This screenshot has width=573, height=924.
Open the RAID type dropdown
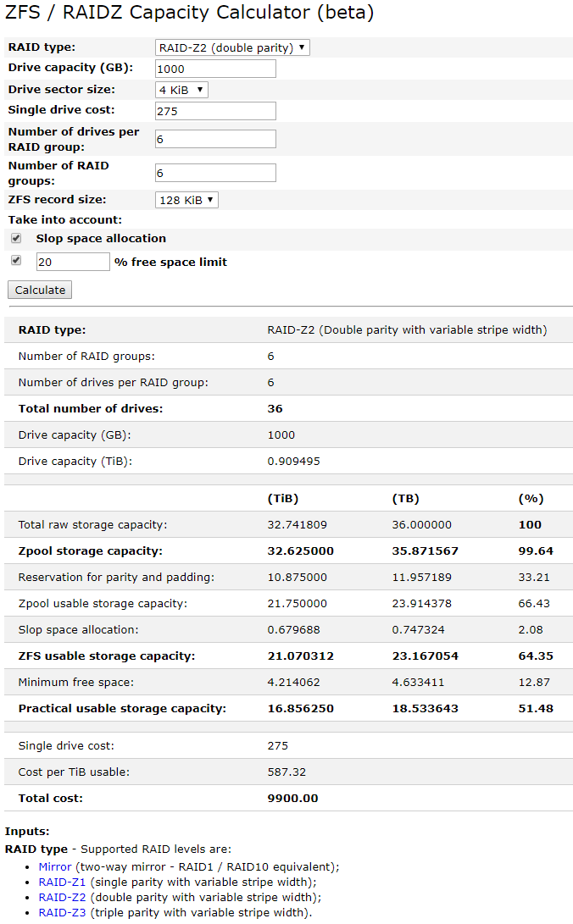232,47
